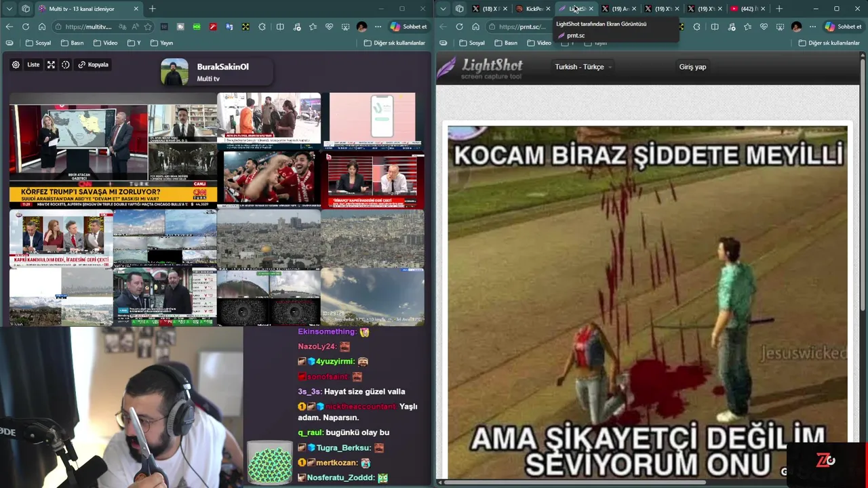Open the three-dot menu in Multi tv window
The height and width of the screenshot is (488, 868).
pyautogui.click(x=378, y=27)
